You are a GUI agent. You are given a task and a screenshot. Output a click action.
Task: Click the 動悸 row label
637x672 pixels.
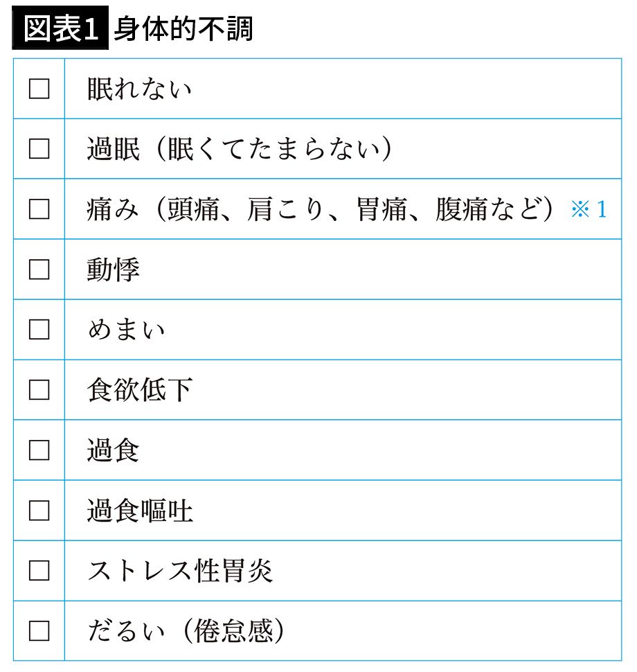(114, 270)
